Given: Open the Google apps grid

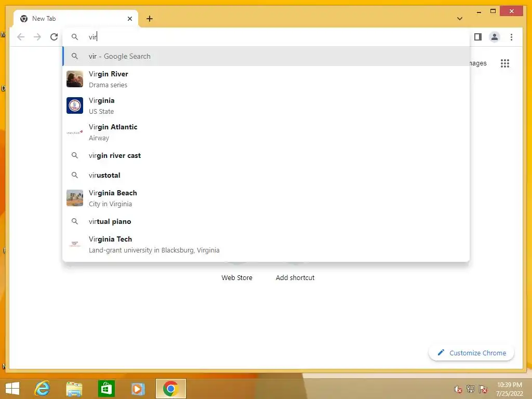Looking at the screenshot, I should tap(505, 63).
